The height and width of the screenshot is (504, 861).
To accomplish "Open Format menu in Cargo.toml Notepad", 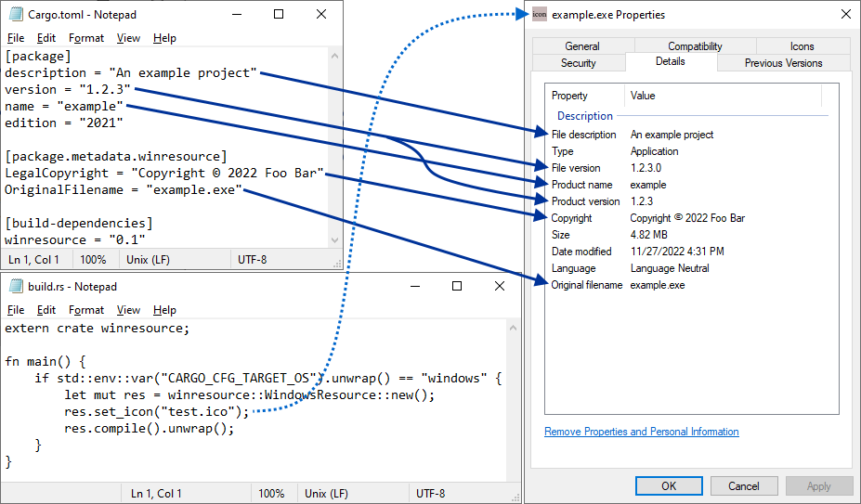I will pyautogui.click(x=86, y=38).
